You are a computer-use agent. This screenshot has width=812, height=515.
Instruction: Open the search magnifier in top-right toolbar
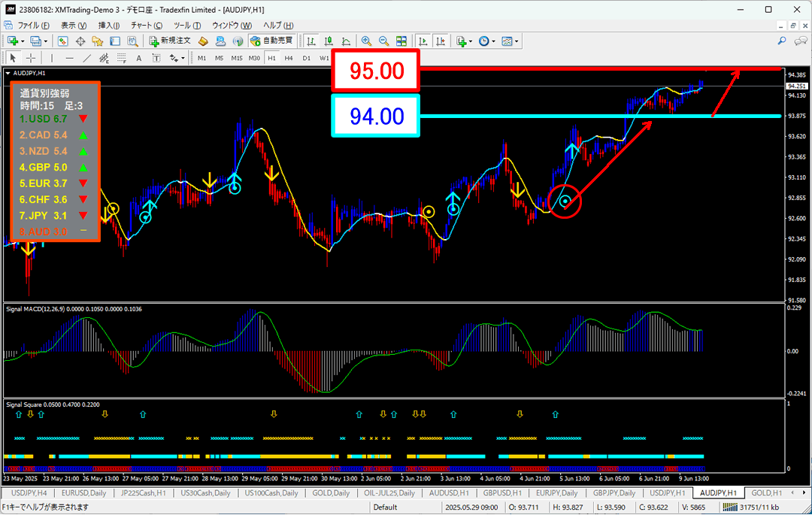(782, 41)
